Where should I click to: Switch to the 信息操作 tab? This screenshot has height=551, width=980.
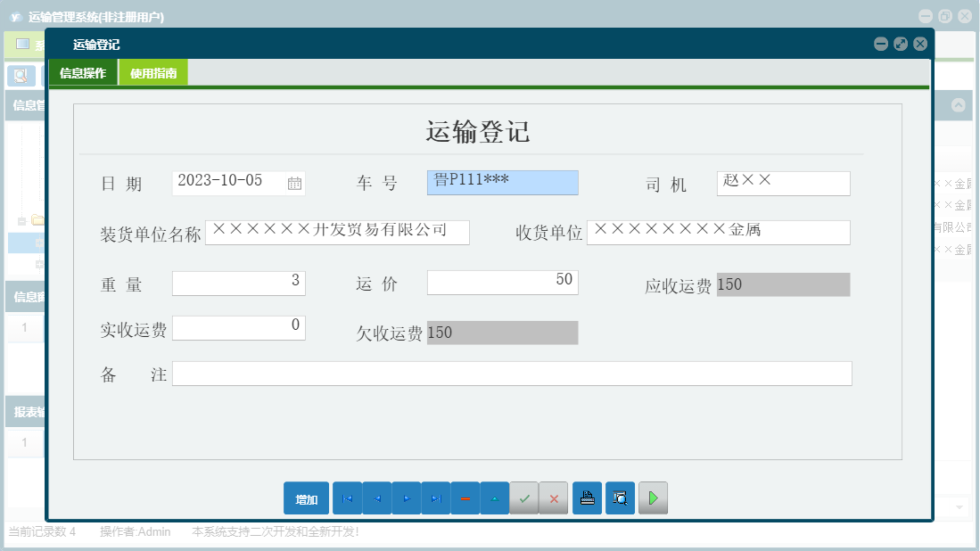tap(85, 70)
